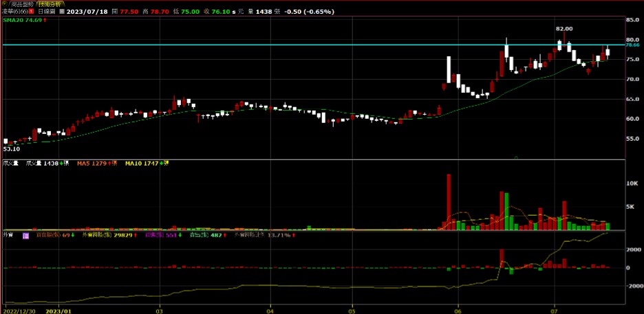644x314 pixels.
Task: Click the small gray icon beside 日線圖
Action: click(x=63, y=12)
